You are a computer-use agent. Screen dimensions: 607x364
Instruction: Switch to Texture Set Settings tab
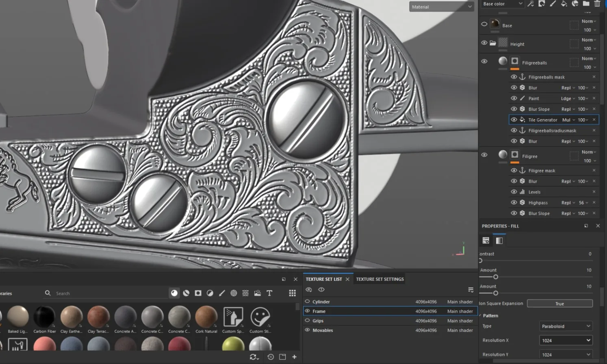(x=380, y=279)
